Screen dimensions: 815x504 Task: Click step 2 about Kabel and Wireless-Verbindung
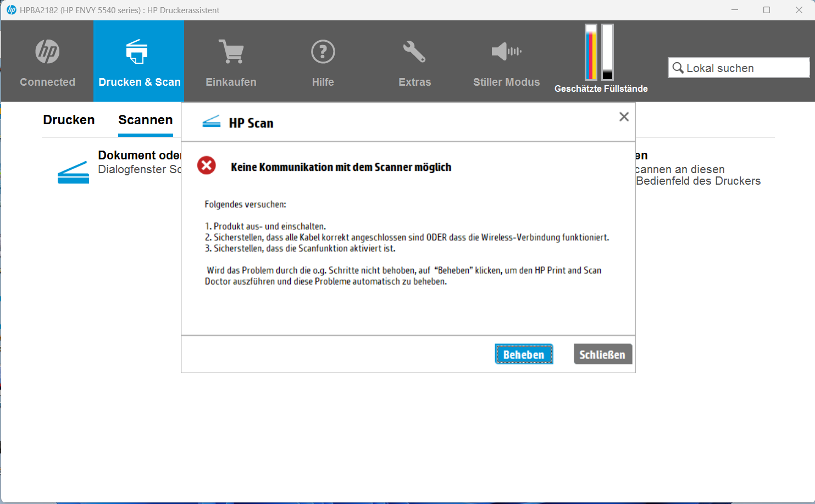coord(407,237)
